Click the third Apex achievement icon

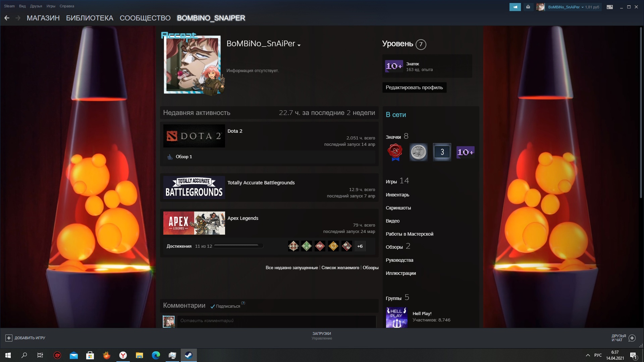tap(320, 246)
